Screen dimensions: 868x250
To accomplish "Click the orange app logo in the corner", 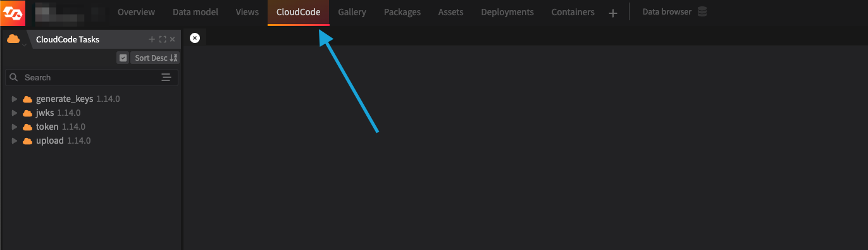I will [13, 12].
